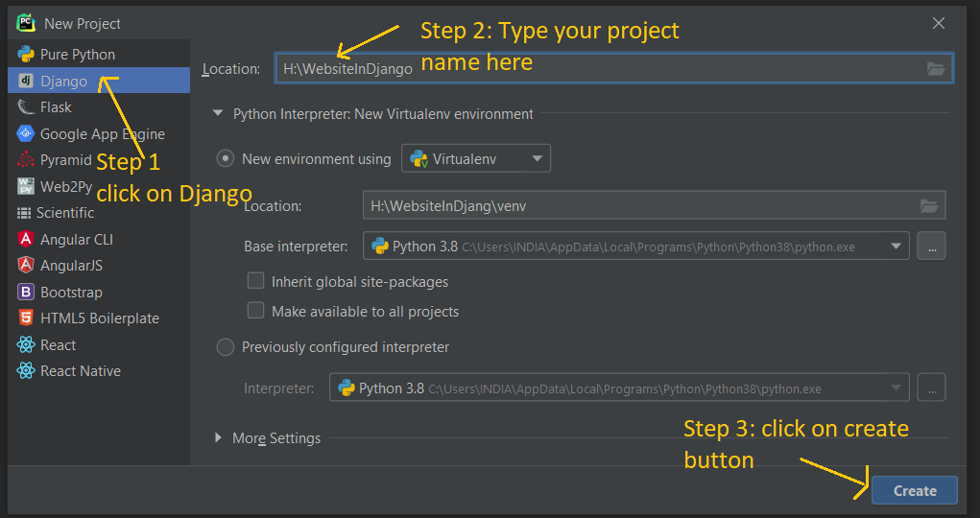Click the Angular CLI icon
This screenshot has width=980, height=518.
tap(26, 239)
